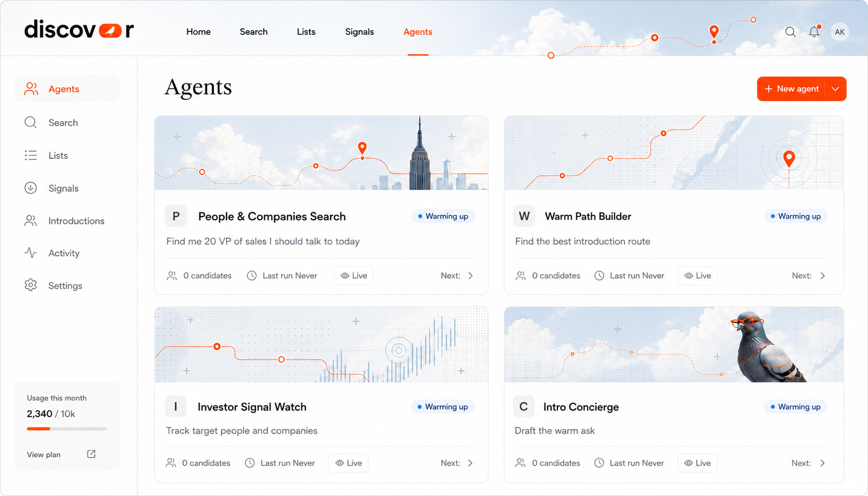Screen dimensions: 868x496
Task: Open Next chevron on Intro Concierge
Action: 822,463
